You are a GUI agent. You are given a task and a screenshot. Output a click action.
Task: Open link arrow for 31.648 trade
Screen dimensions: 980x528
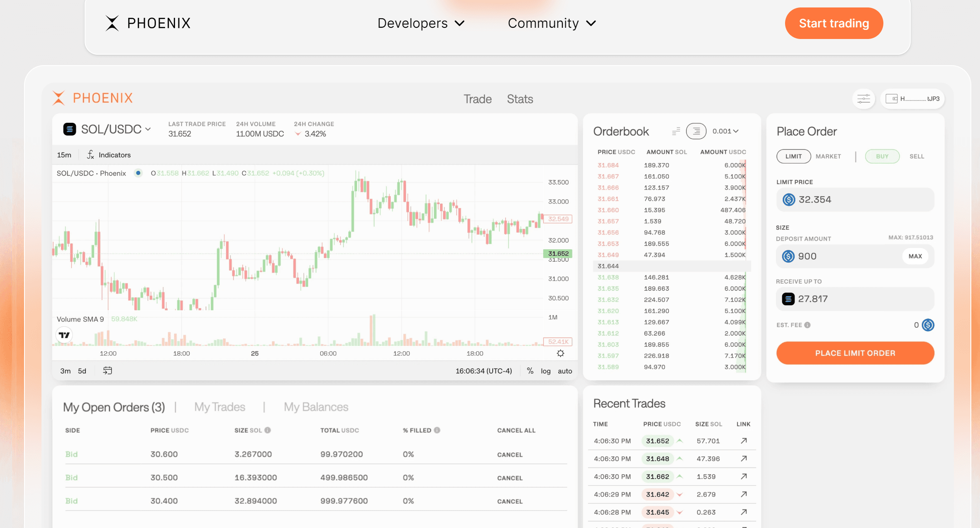744,458
